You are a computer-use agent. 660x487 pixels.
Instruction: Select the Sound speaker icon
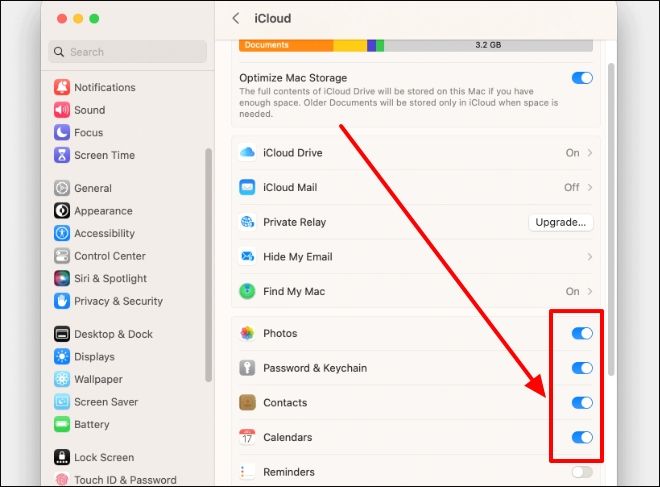(62, 110)
